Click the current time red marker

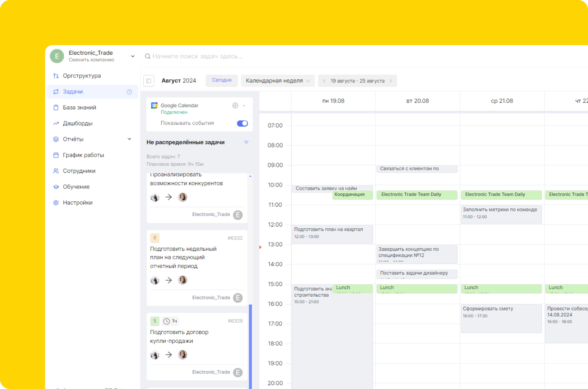coord(260,247)
